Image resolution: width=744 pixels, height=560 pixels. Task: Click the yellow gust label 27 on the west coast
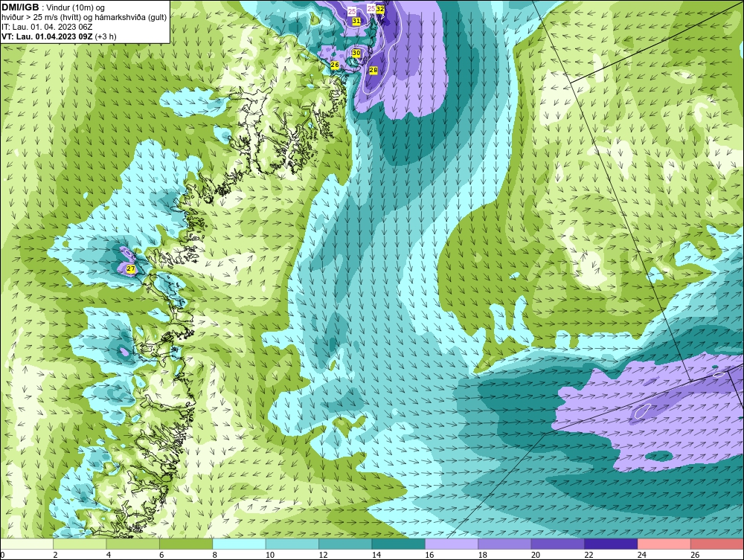tap(132, 269)
